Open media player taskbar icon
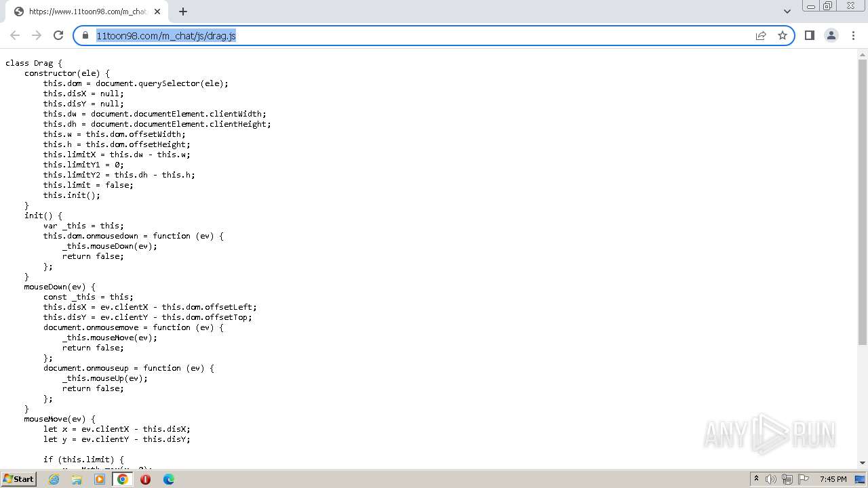 [x=100, y=479]
